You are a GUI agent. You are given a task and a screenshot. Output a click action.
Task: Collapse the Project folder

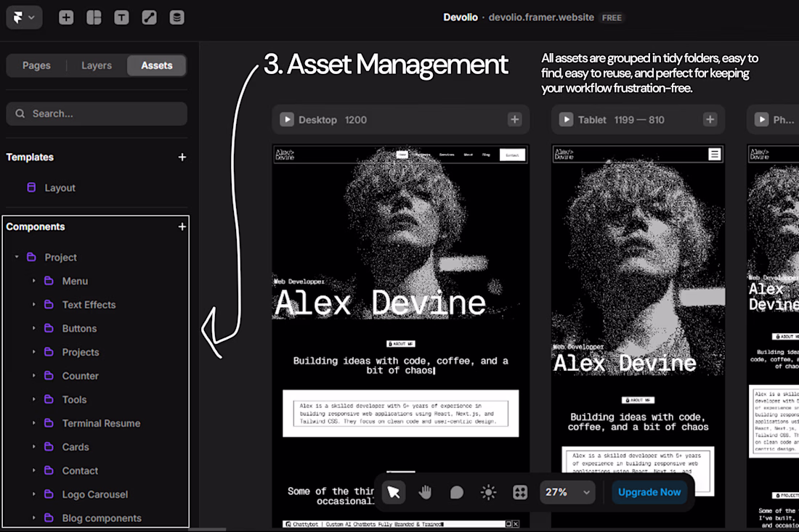tap(17, 257)
